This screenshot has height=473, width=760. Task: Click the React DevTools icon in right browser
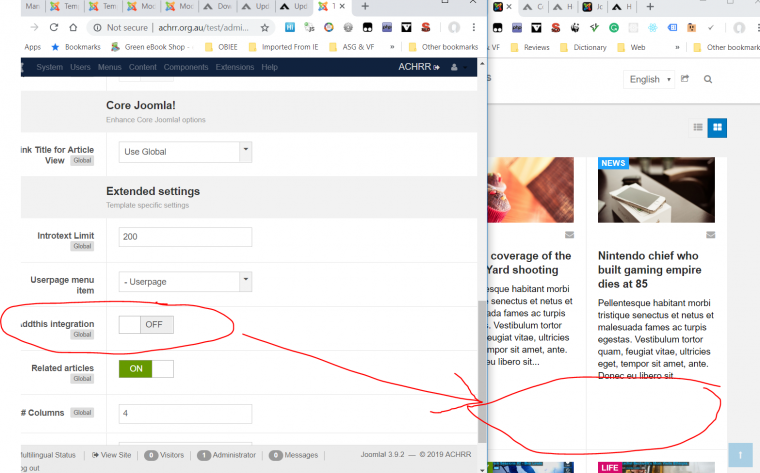(652, 28)
